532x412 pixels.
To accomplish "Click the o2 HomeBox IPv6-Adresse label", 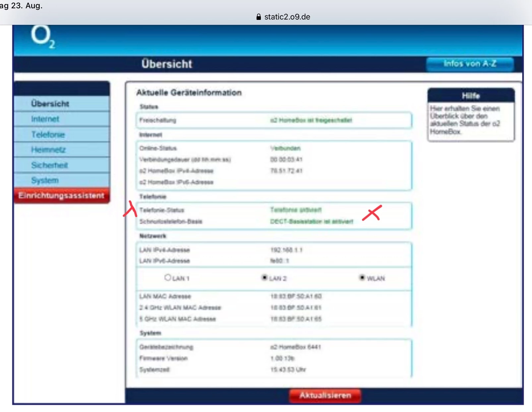I will coord(176,182).
